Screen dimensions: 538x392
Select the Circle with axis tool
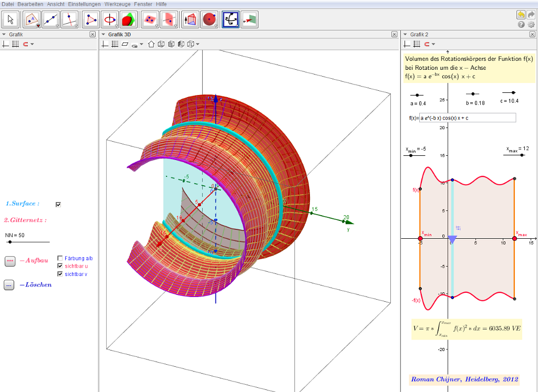[x=110, y=20]
